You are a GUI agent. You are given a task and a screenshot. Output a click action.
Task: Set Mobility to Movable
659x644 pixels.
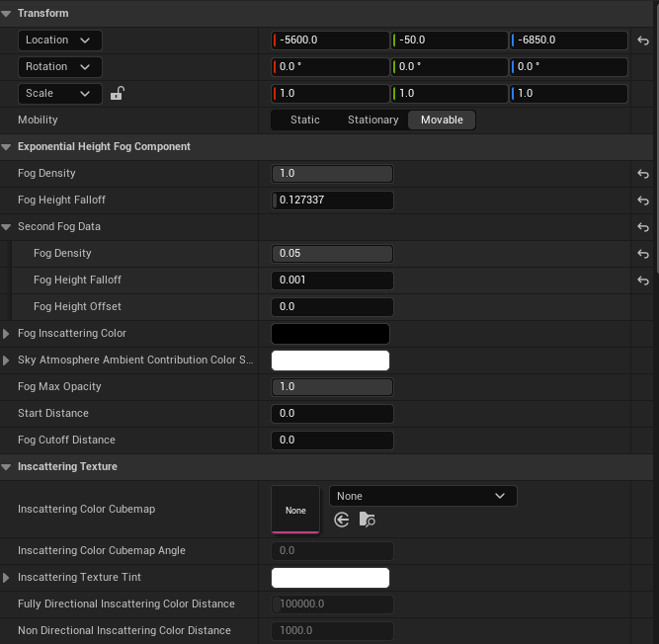pos(442,120)
